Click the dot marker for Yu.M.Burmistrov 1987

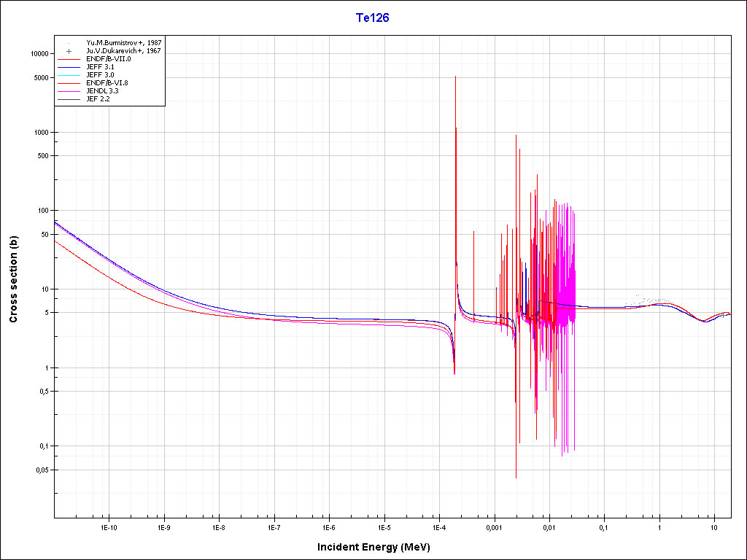[x=69, y=43]
